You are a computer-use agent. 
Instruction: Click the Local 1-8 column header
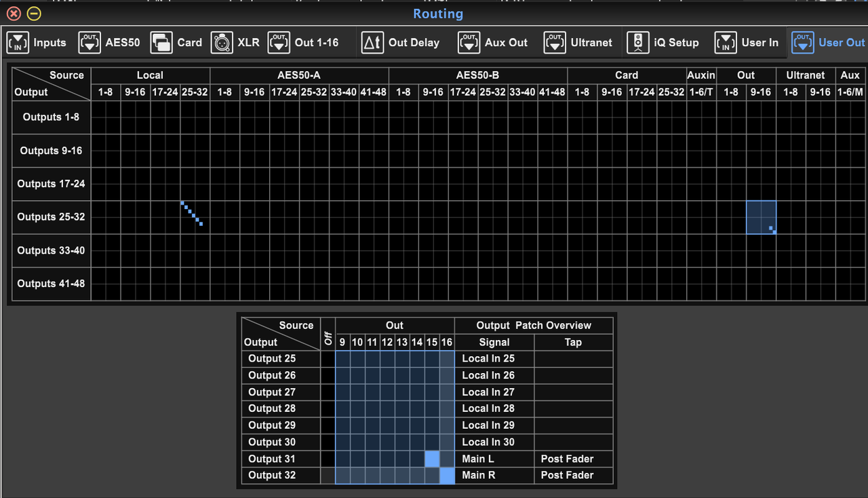(106, 92)
